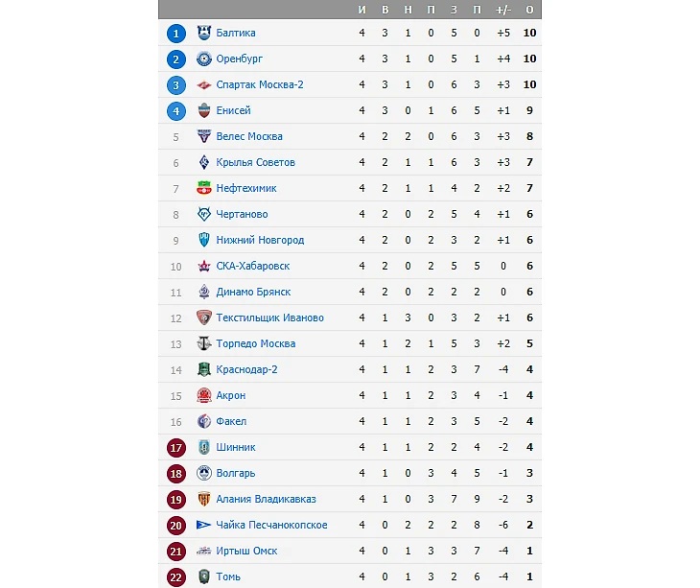Open the Велес Москва team page
Viewport: 700px width, 588px height.
(x=249, y=136)
